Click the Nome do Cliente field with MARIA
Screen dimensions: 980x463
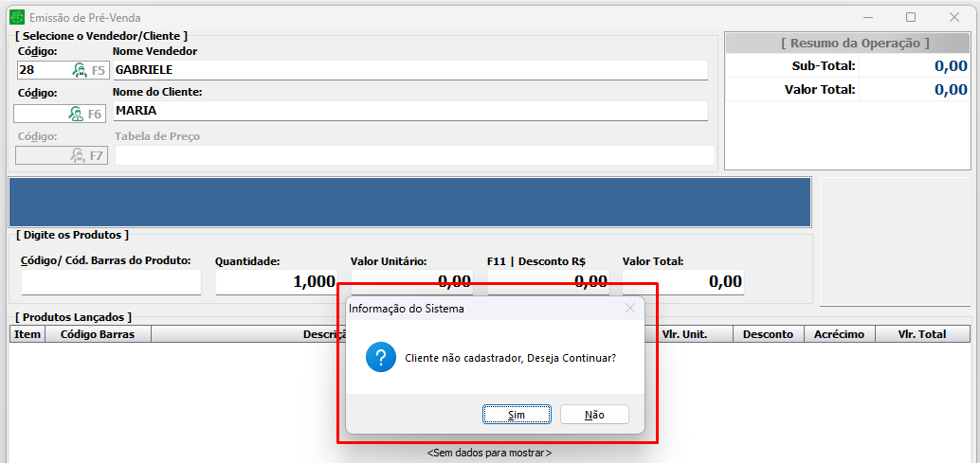tap(409, 111)
